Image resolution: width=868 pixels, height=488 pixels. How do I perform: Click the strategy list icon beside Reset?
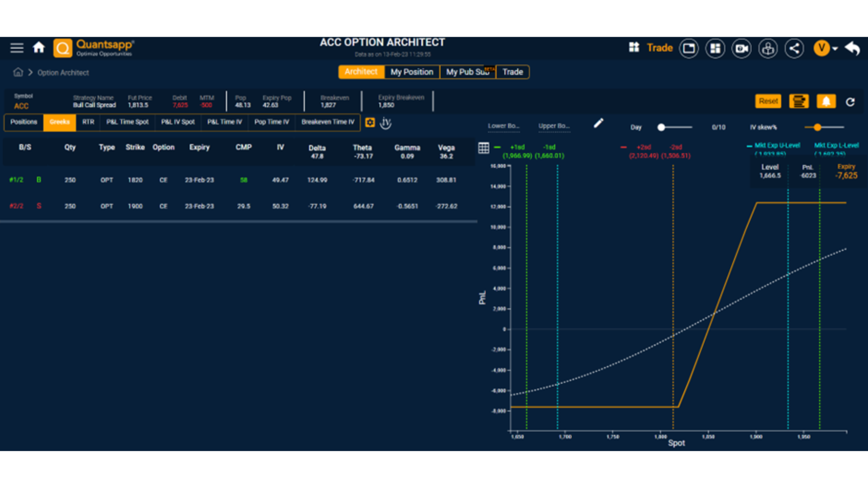click(799, 101)
